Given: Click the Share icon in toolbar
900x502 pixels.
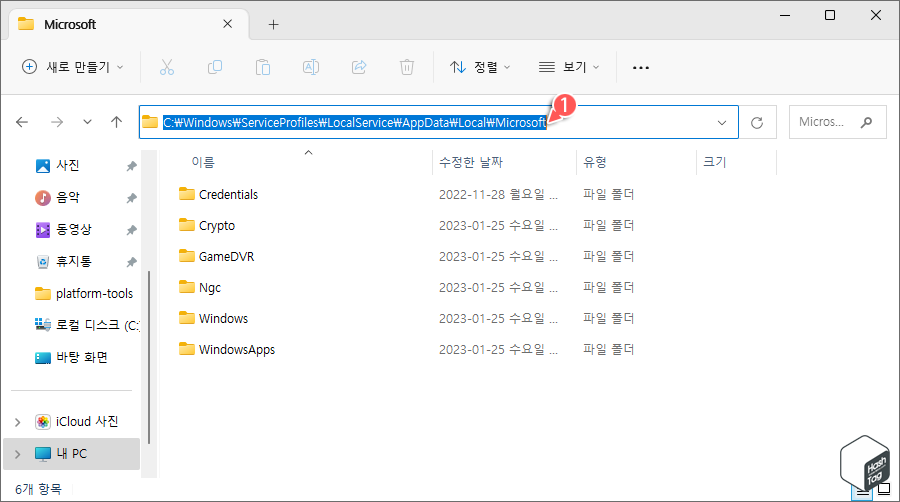Looking at the screenshot, I should 359,67.
